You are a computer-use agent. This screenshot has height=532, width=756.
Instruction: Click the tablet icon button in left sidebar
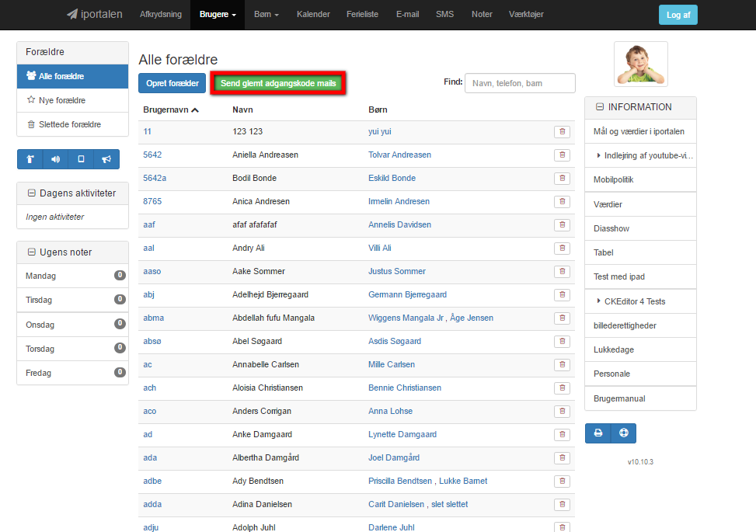(81, 159)
